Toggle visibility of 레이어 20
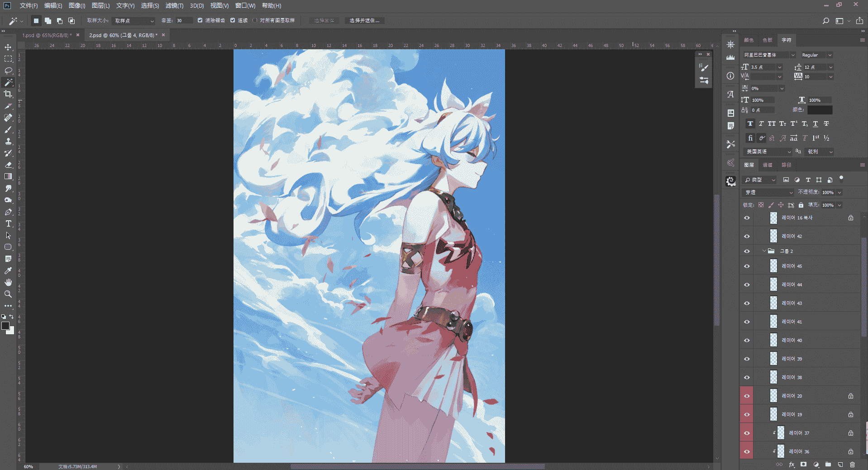This screenshot has height=470, width=868. pyautogui.click(x=747, y=396)
